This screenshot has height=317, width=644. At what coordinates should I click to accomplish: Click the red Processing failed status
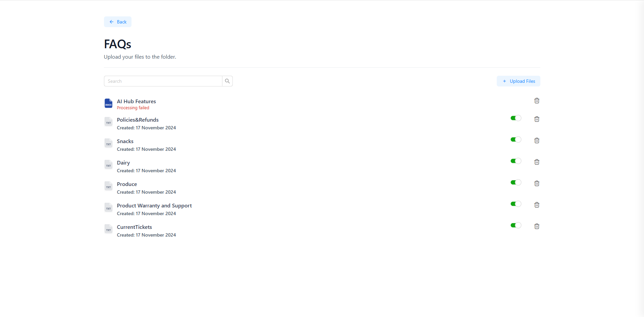pos(133,108)
